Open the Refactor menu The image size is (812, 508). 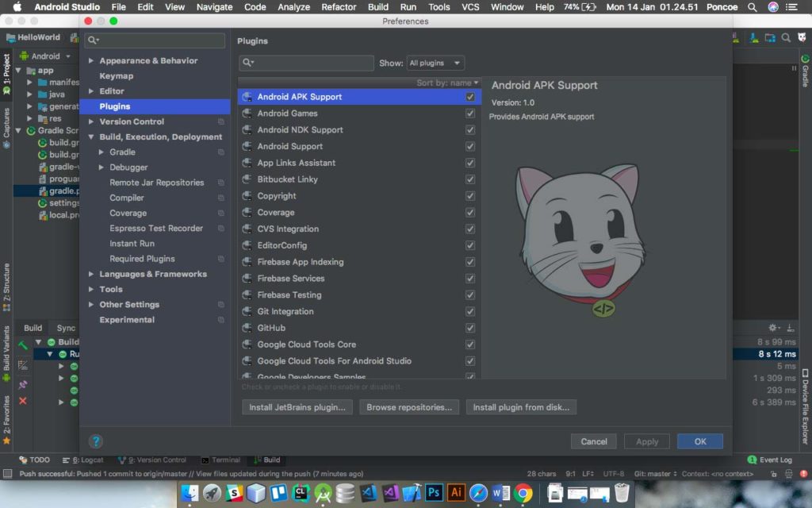(x=339, y=7)
